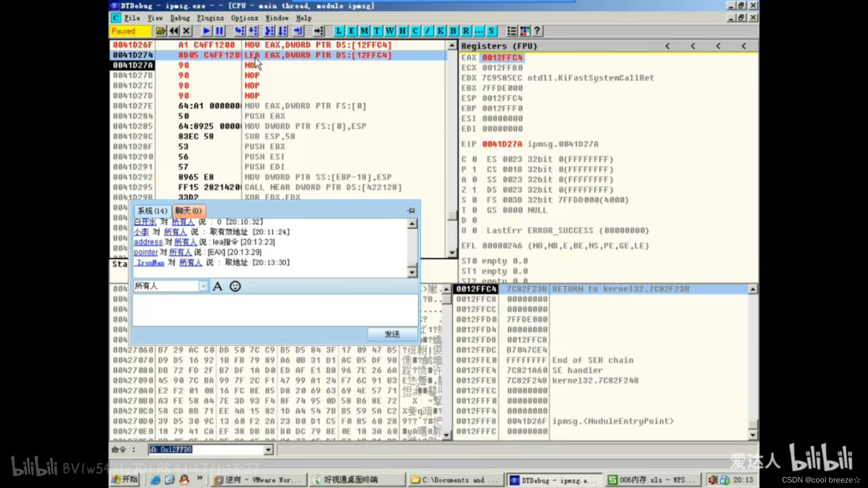Show Source with S button
This screenshot has width=868, height=488.
tap(491, 31)
